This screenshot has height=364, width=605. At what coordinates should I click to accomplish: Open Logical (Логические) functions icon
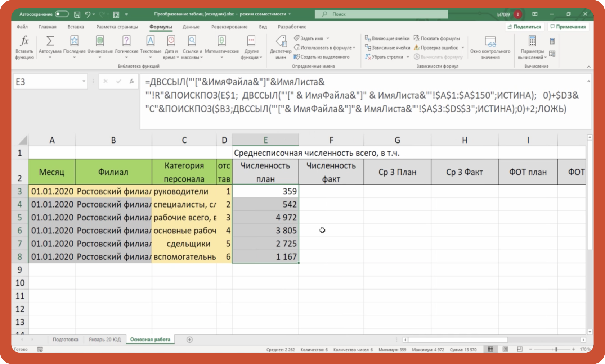click(x=126, y=41)
